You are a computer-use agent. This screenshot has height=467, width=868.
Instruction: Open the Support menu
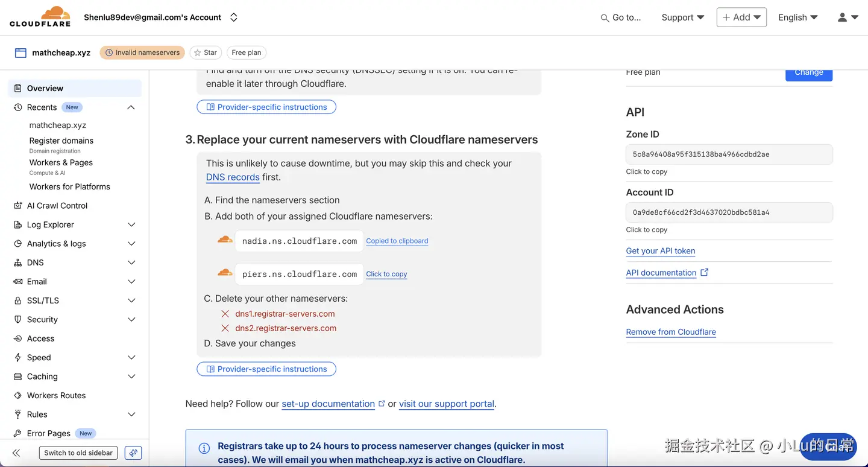coord(682,17)
